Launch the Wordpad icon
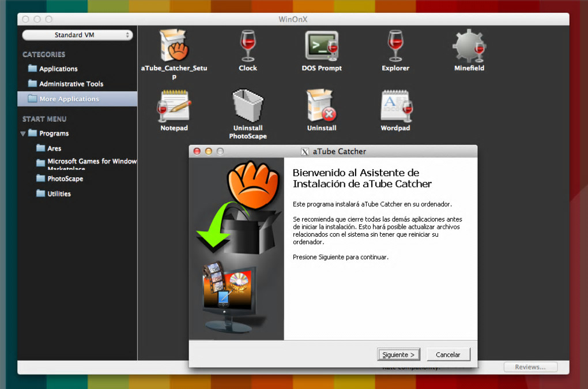Viewport: 588px width, 389px height. (396, 106)
